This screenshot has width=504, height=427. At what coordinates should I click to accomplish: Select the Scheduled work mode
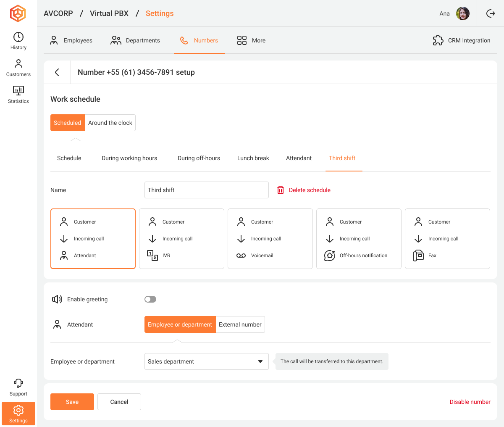(68, 123)
